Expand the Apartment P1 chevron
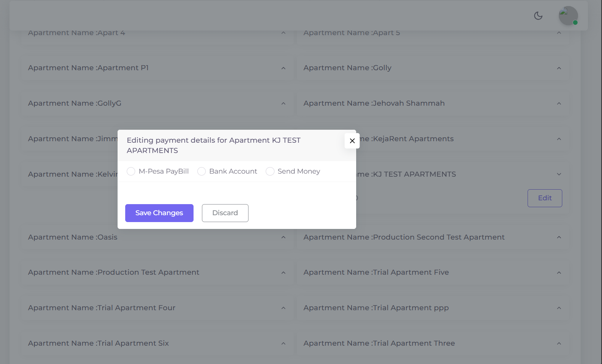 tap(283, 68)
